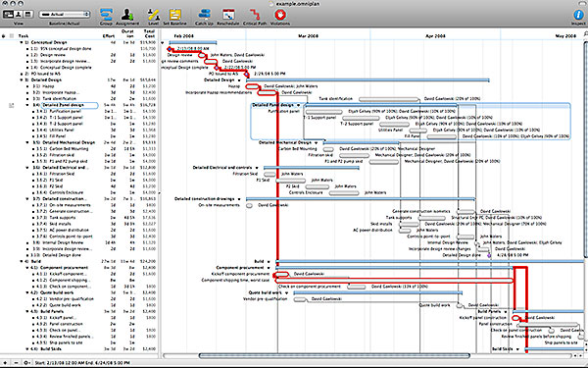Click the Apr 2008 timeline header
The width and height of the screenshot is (588, 368).
pos(435,36)
